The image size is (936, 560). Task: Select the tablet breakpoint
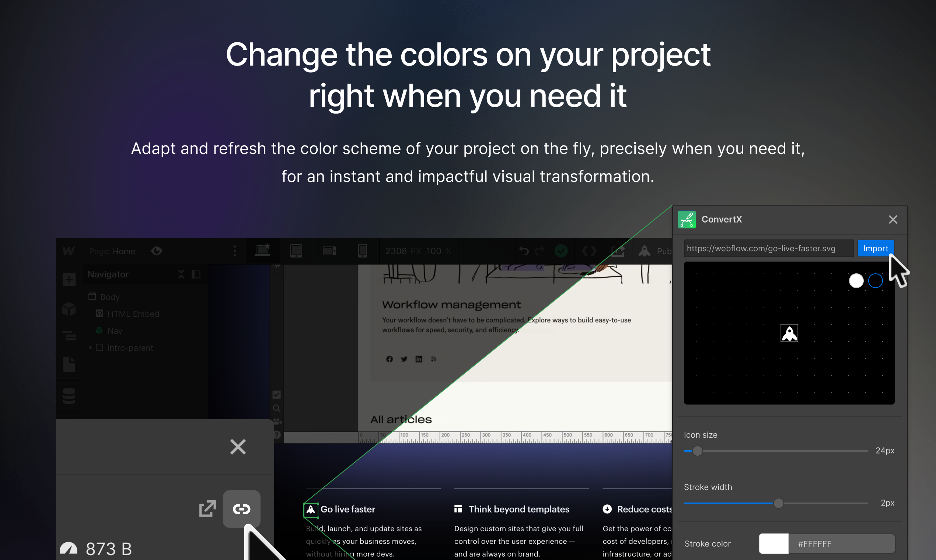(296, 251)
